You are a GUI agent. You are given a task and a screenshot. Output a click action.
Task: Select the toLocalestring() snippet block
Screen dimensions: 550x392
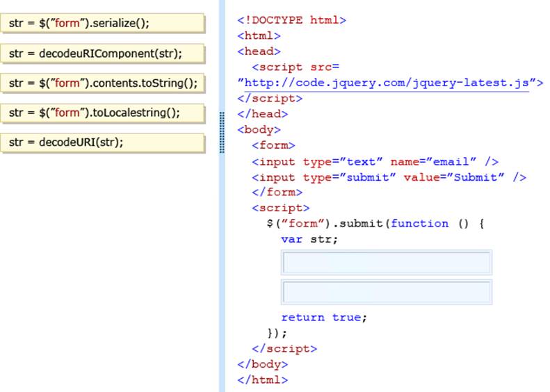[102, 113]
